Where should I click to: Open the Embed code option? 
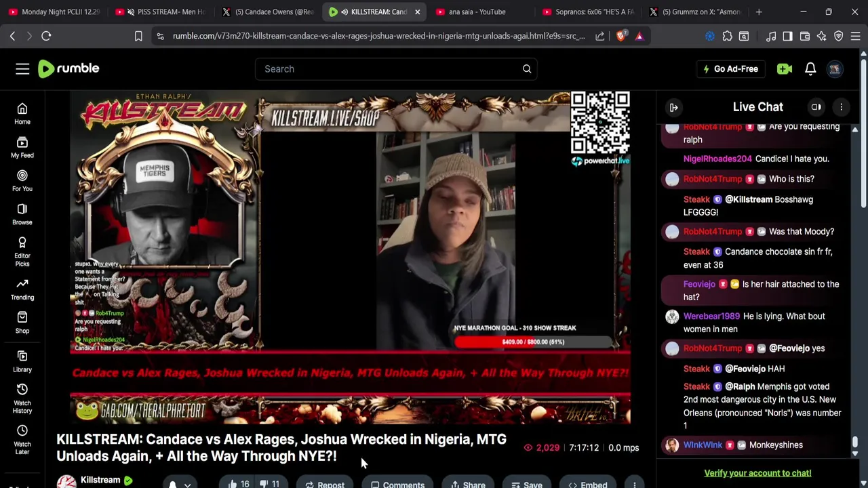[x=587, y=484]
